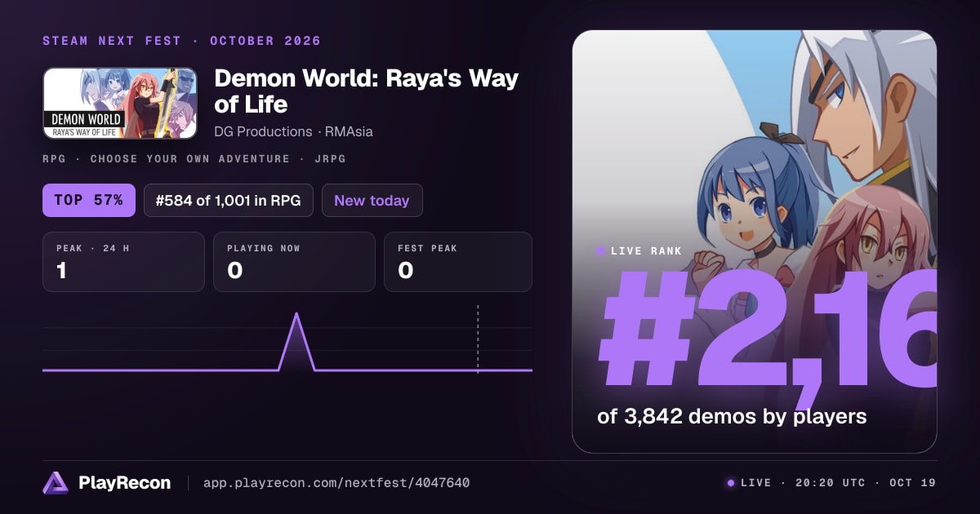Select the JRPG tag
Viewport: 980px width, 514px height.
pyautogui.click(x=330, y=159)
